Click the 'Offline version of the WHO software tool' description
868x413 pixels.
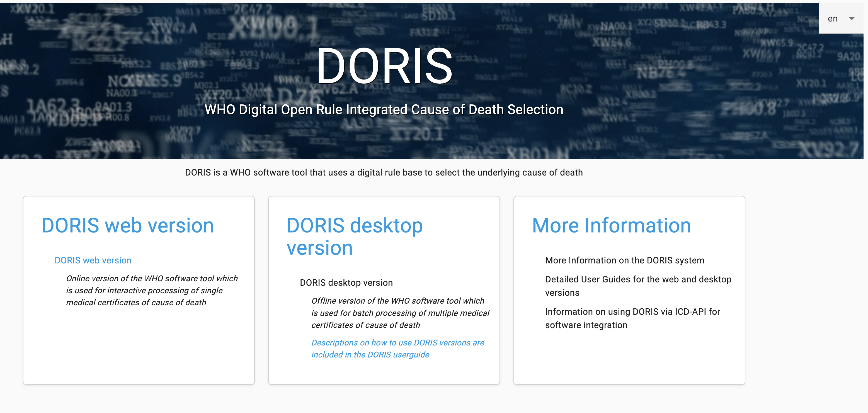tap(400, 313)
